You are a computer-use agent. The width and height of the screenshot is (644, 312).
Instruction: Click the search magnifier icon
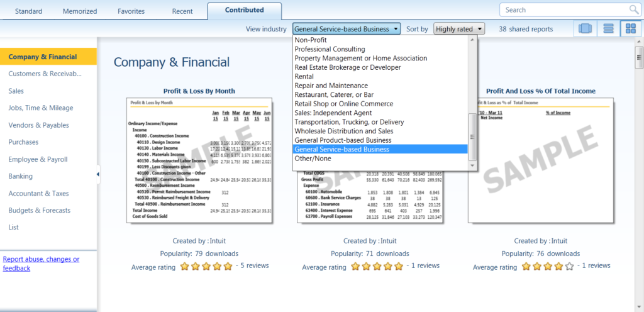(x=633, y=9)
